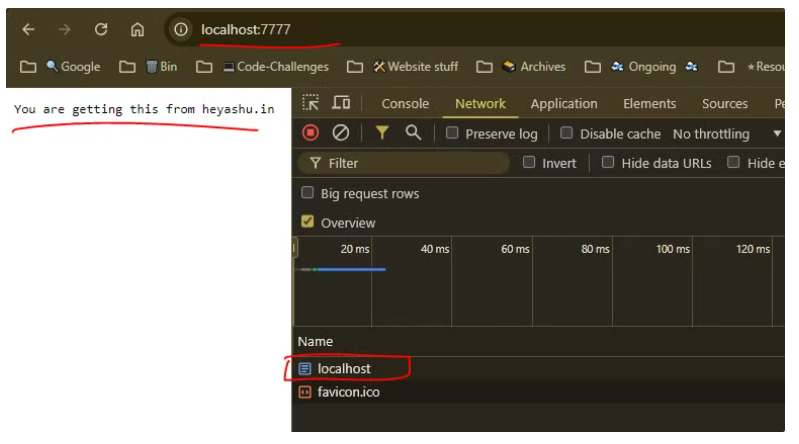
Task: Enable Big request rows
Action: coord(307,193)
